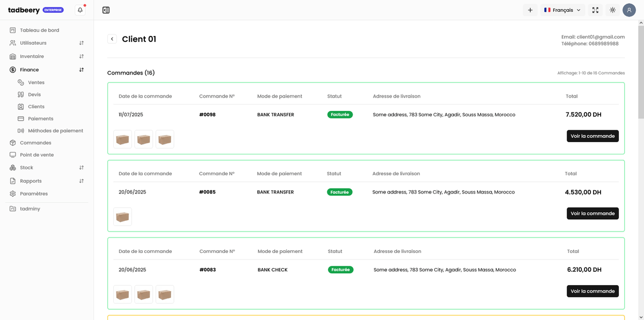Viewport: 644px width, 320px height.
Task: Select Méthodes de paiement menu item
Action: (55, 131)
